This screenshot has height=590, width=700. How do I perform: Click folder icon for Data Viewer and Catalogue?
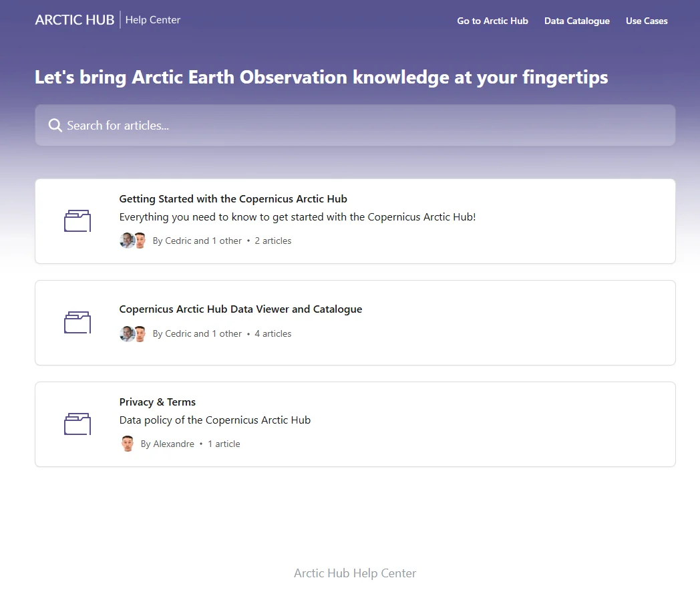point(77,323)
